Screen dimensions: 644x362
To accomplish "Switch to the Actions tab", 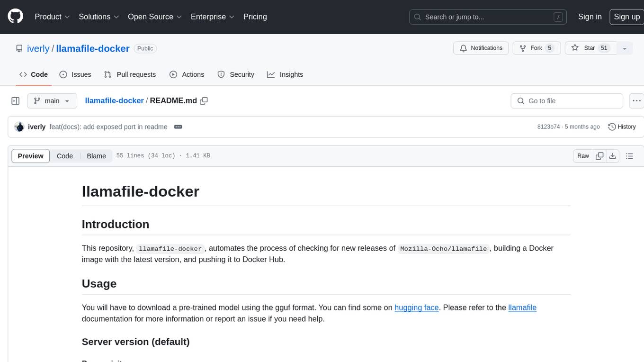I will click(x=187, y=74).
